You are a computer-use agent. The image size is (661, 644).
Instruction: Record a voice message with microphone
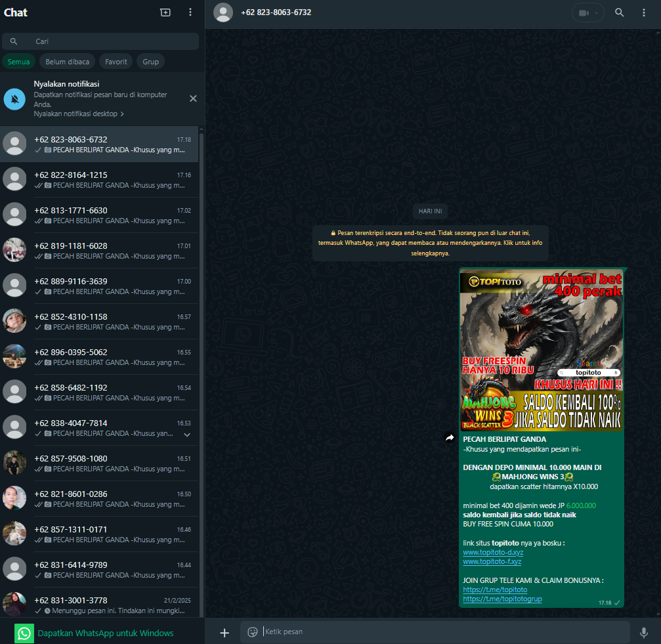pyautogui.click(x=644, y=632)
